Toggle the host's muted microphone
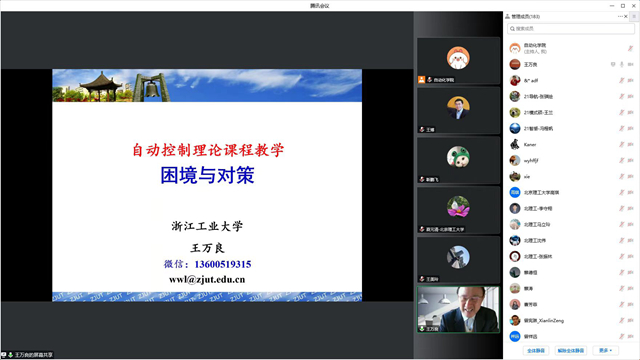Viewport: 640px width, 360px height. point(631,48)
